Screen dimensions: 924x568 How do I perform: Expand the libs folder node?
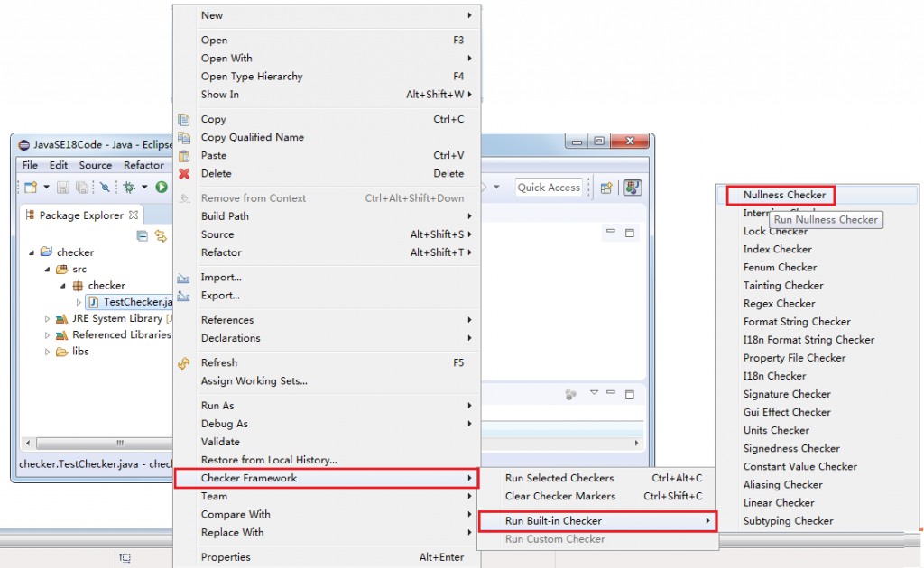[x=47, y=352]
